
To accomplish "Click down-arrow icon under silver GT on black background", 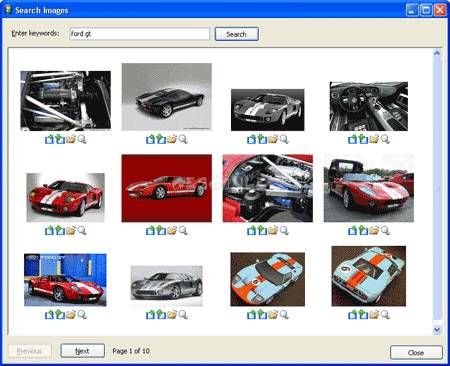I will pos(262,139).
